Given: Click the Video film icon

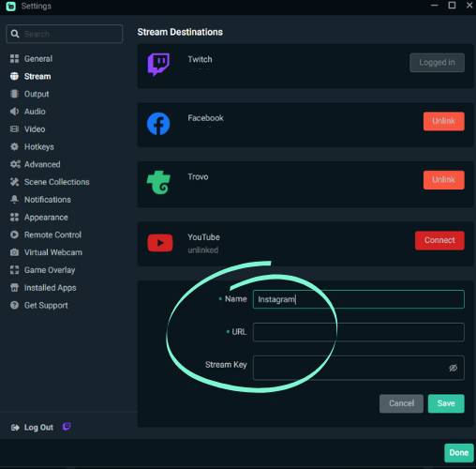Looking at the screenshot, I should (14, 129).
